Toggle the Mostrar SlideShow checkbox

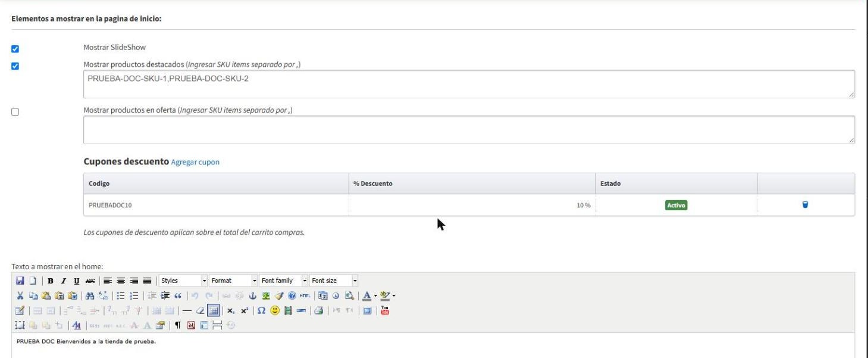point(15,49)
